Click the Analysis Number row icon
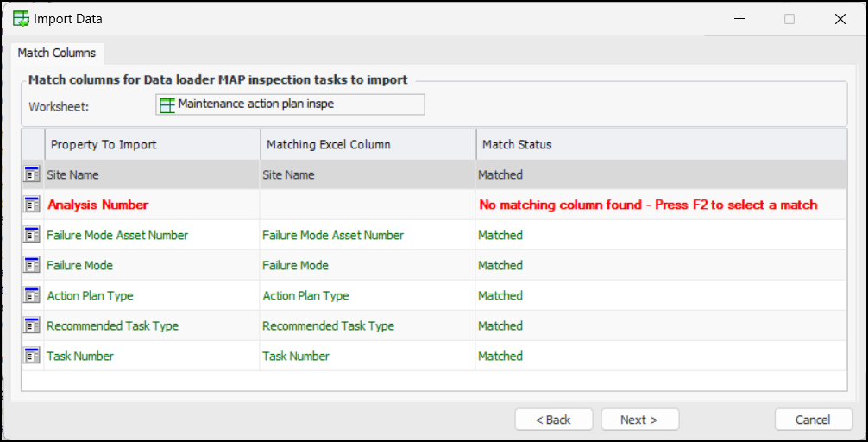This screenshot has width=868, height=442. point(33,205)
